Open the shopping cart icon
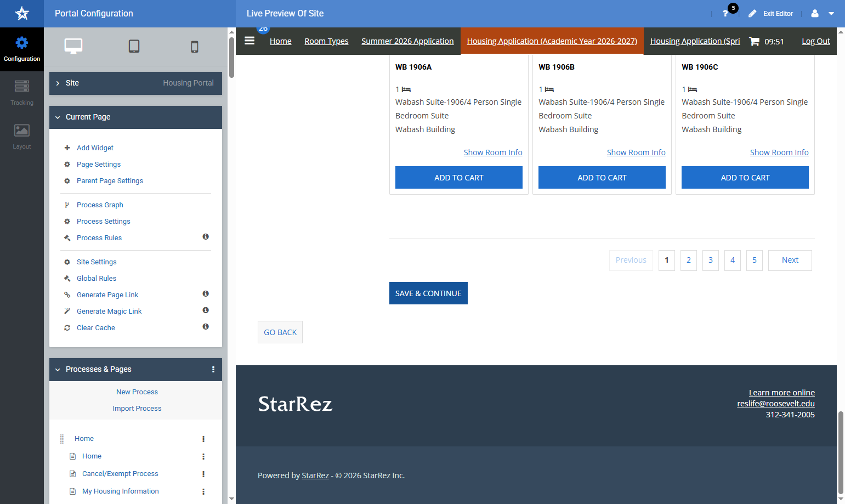 click(755, 41)
